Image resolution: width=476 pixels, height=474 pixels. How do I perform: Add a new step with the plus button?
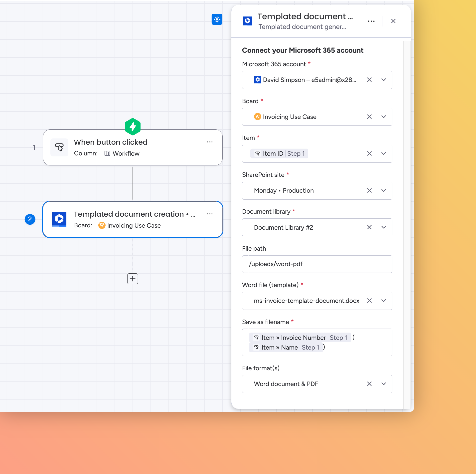click(x=133, y=279)
